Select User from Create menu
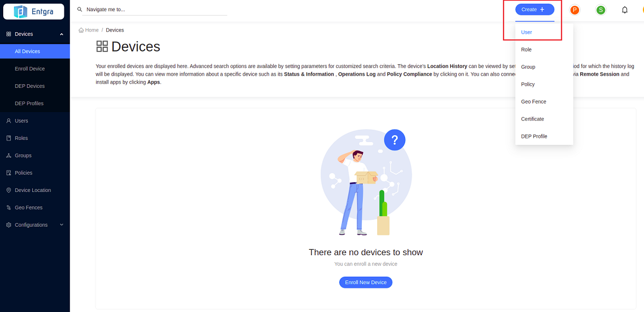The image size is (644, 312). coord(526,32)
